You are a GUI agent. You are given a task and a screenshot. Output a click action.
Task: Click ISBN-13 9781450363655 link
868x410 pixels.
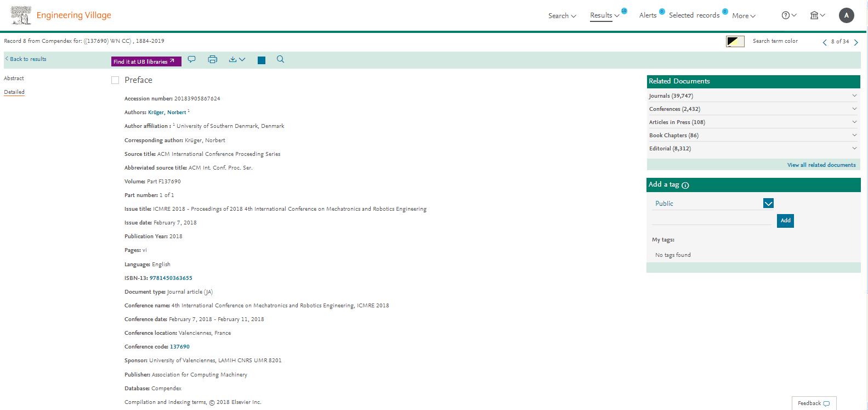171,278
